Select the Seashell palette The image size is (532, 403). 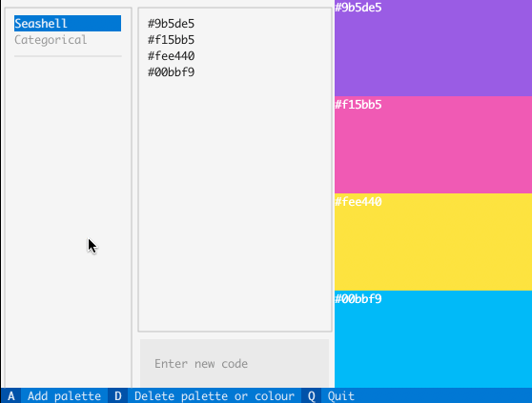click(68, 24)
